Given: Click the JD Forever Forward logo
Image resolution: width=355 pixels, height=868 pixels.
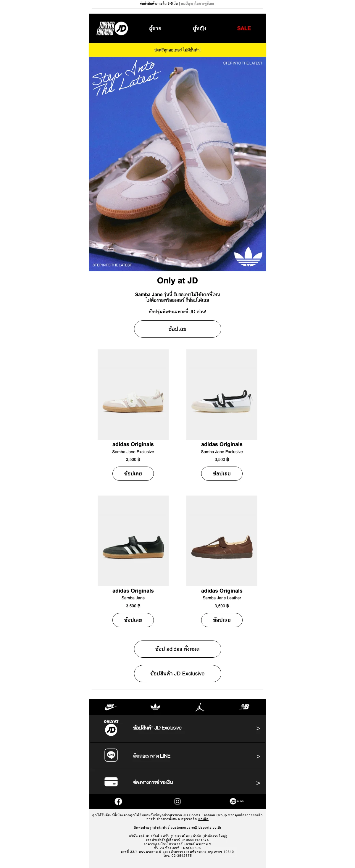Looking at the screenshot, I should tap(112, 28).
